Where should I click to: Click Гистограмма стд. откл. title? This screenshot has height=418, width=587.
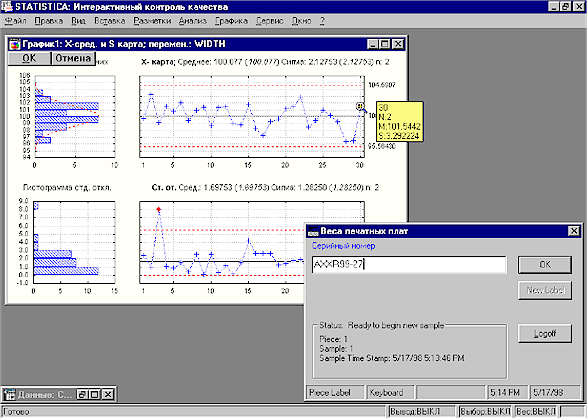[x=67, y=187]
